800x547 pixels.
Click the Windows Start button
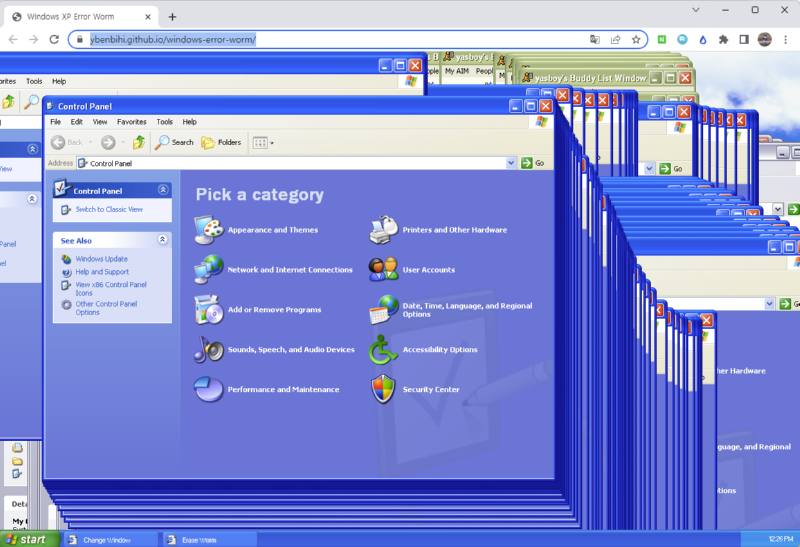click(x=28, y=539)
